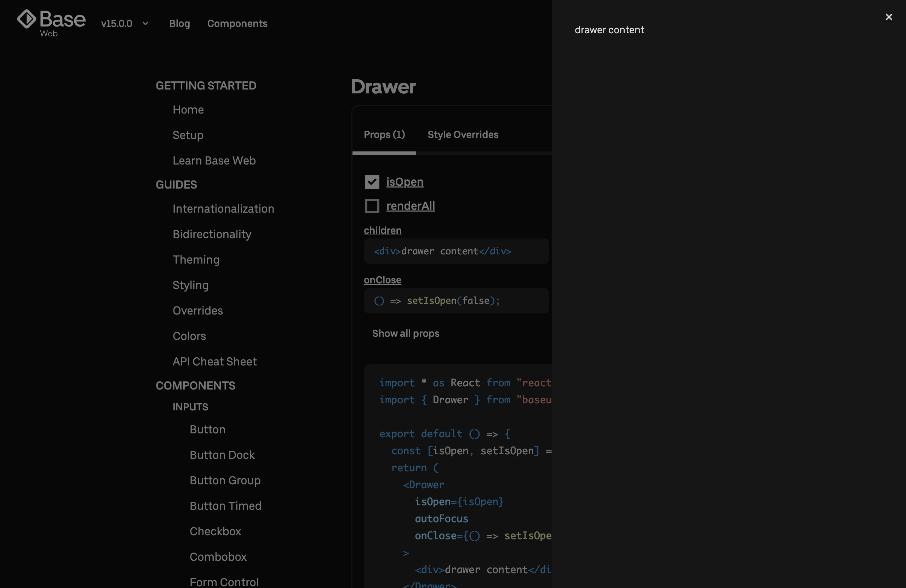Screen dimensions: 906x588
Task: Close the drawer with the X icon
Action: point(889,17)
